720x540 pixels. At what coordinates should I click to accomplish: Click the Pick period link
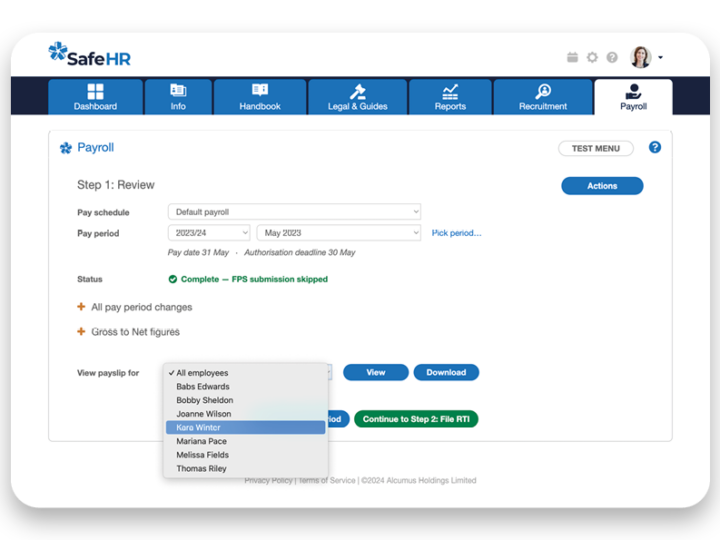(x=456, y=233)
